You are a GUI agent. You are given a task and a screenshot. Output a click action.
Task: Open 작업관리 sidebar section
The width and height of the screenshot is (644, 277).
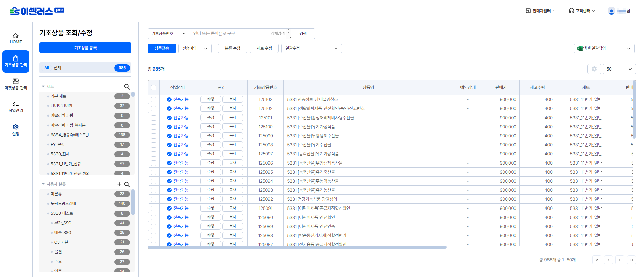[16, 107]
